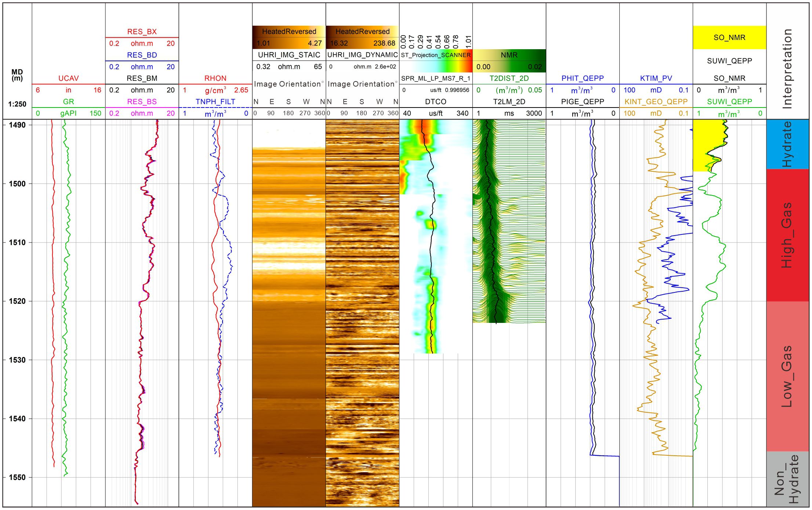The width and height of the screenshot is (812, 510).
Task: Click the PIGE_QEPP porosity label
Action: (583, 102)
